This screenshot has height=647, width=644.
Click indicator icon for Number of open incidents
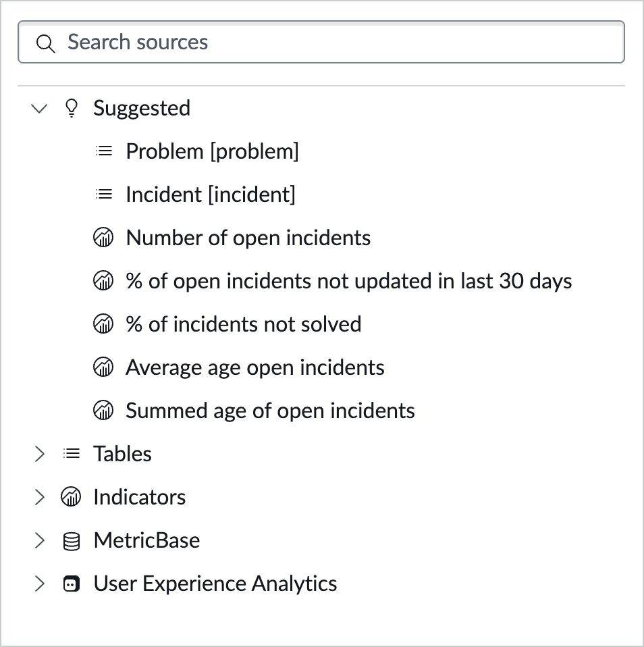click(103, 238)
